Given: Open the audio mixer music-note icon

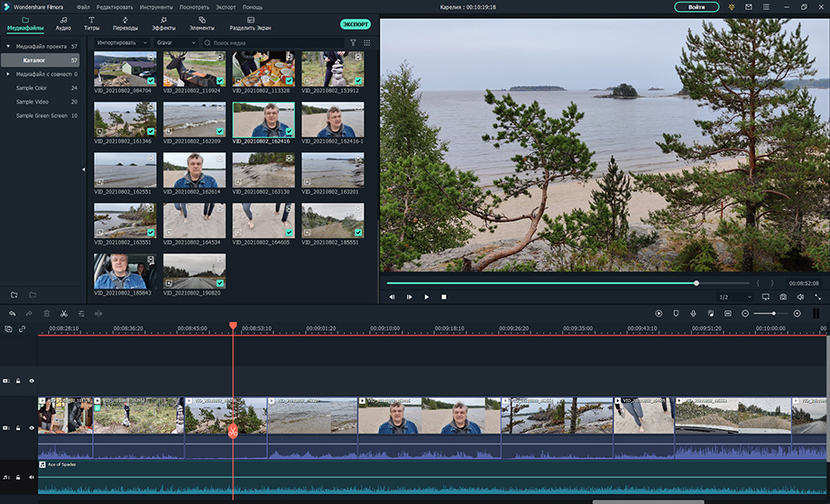Looking at the screenshot, I should pyautogui.click(x=710, y=314).
